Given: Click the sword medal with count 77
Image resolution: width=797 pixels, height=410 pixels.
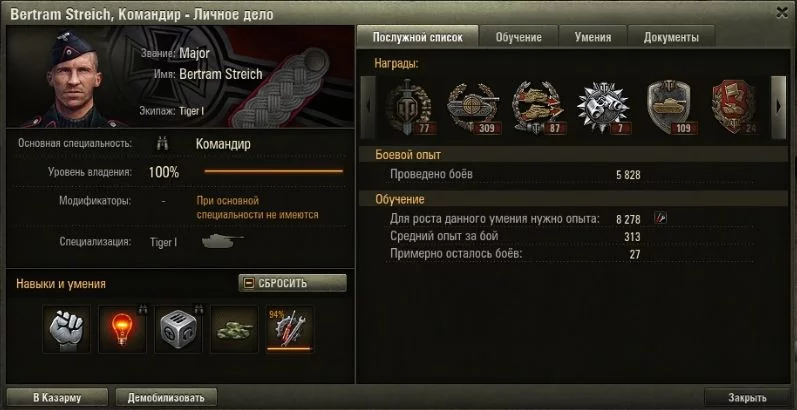Looking at the screenshot, I should click(x=408, y=107).
